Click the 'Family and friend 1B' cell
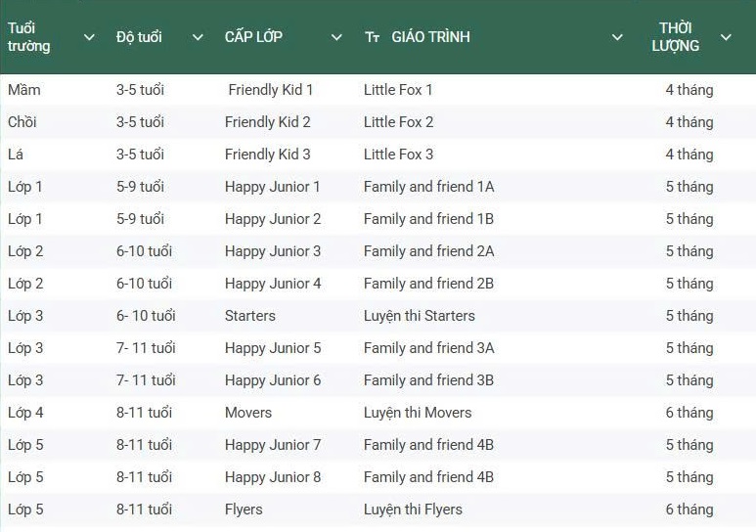Screen dimensions: 756x532 click(429, 219)
